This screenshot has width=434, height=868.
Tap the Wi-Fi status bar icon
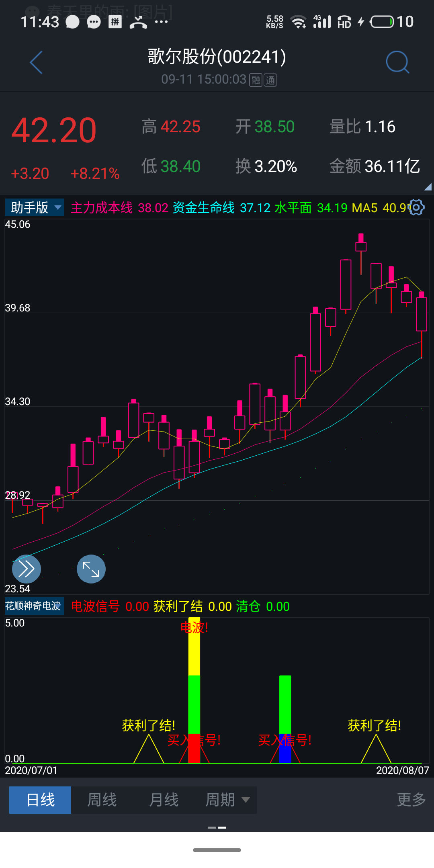click(299, 22)
